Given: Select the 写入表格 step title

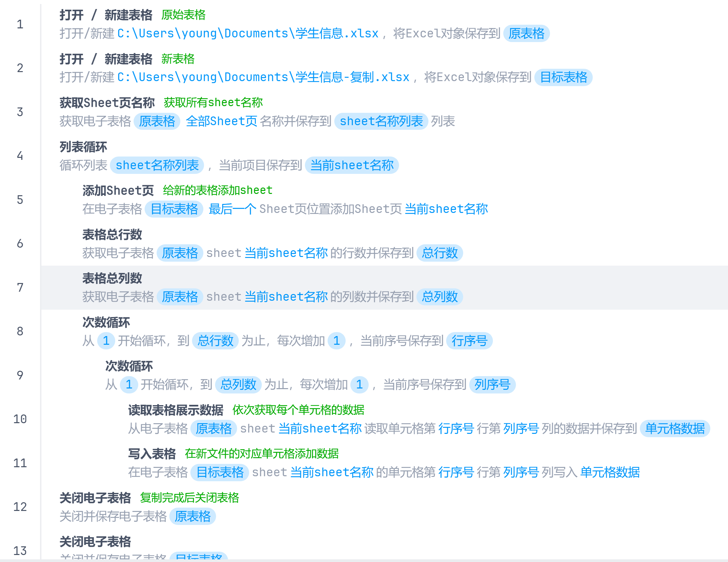Looking at the screenshot, I should click(152, 454).
